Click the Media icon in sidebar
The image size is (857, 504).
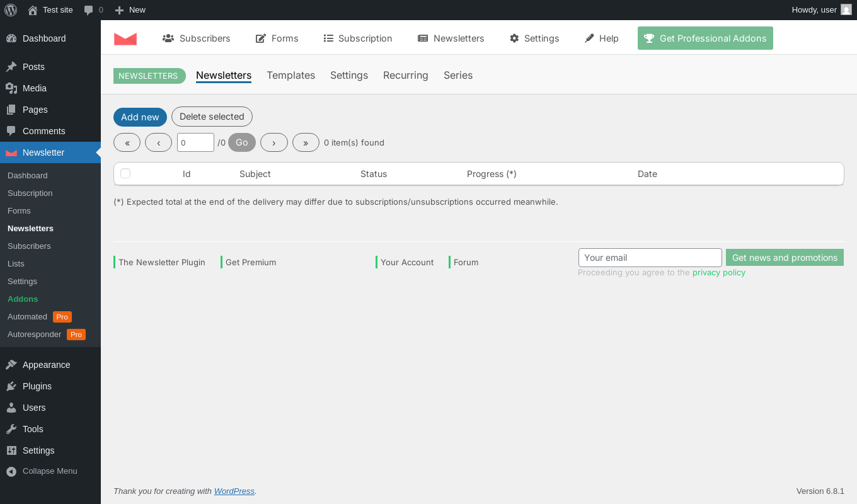coord(11,88)
